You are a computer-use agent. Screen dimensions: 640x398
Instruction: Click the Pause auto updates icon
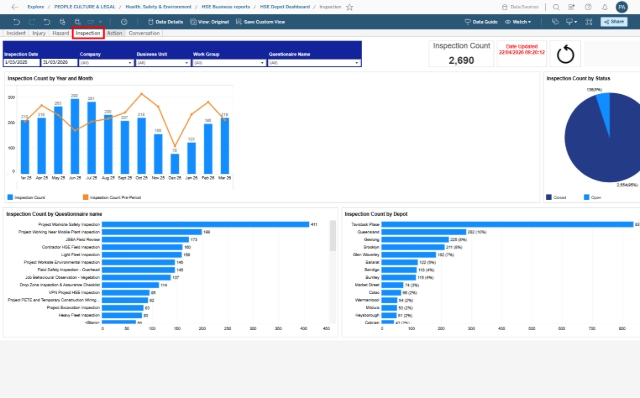click(77, 22)
